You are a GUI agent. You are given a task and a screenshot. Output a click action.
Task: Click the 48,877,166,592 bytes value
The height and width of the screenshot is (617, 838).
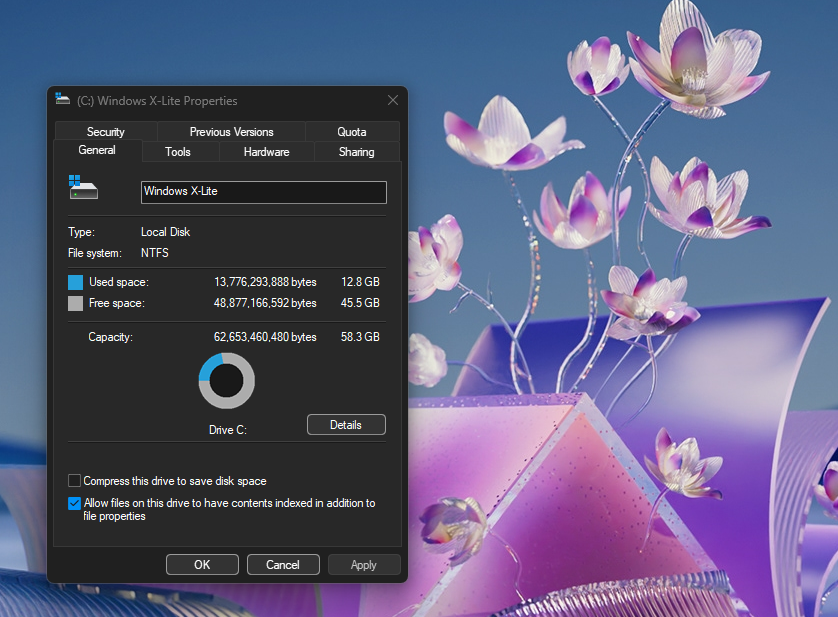pos(265,303)
